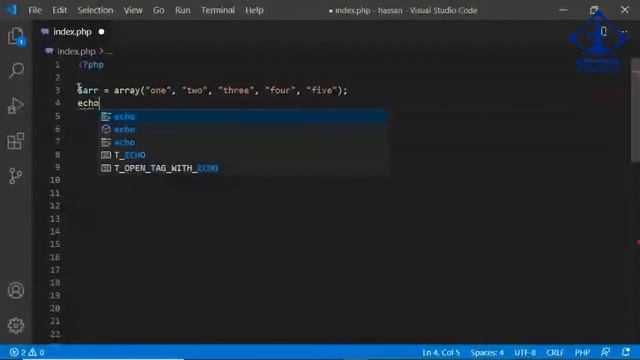The image size is (640, 360).
Task: Click the PHP file icon in breadcrumb
Action: pyautogui.click(x=49, y=51)
